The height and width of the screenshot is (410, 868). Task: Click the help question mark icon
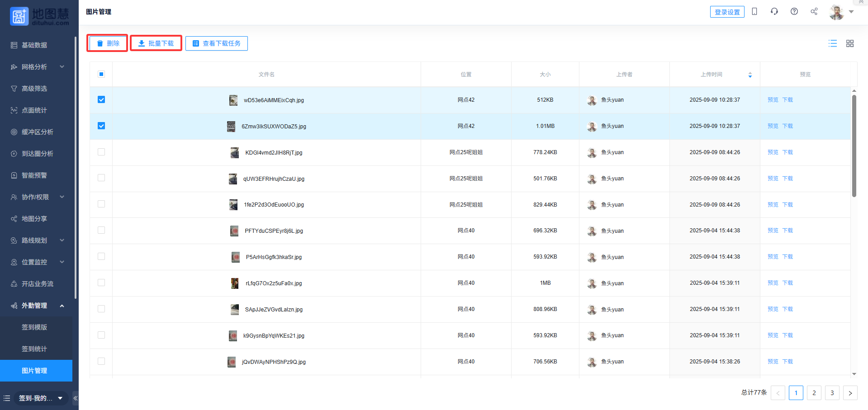pos(794,12)
